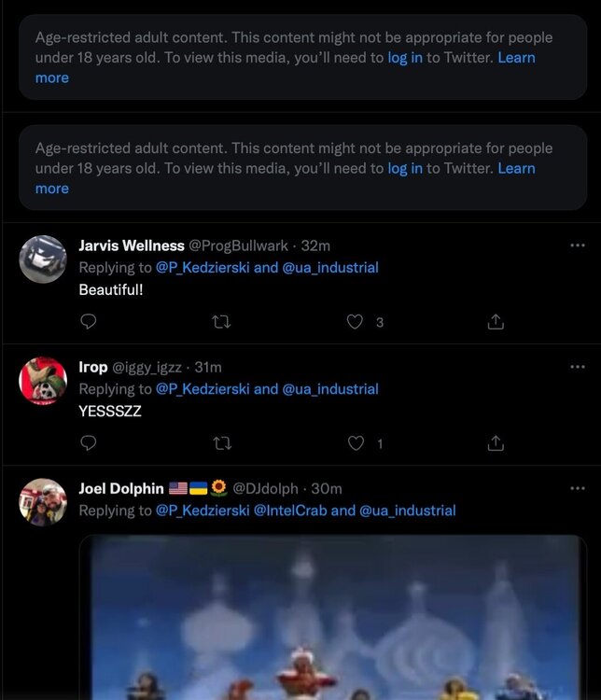This screenshot has width=601, height=700.
Task: Open more options for Irop's tweet
Action: coord(578,367)
